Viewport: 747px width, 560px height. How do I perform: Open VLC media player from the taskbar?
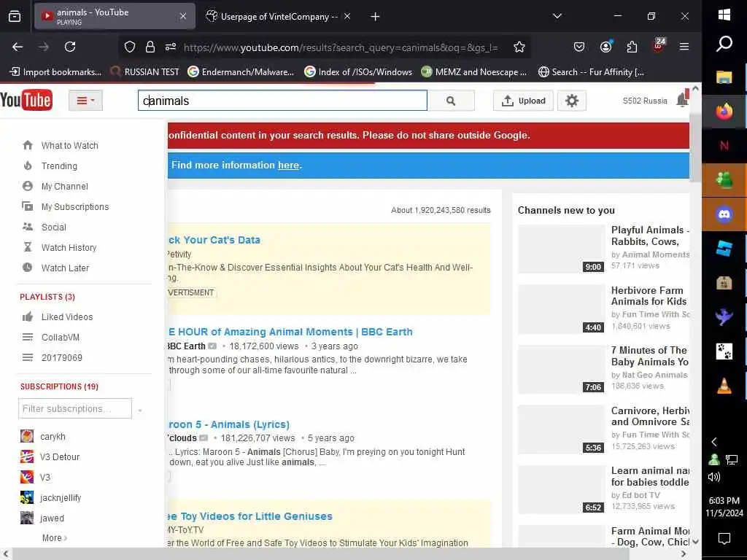724,385
